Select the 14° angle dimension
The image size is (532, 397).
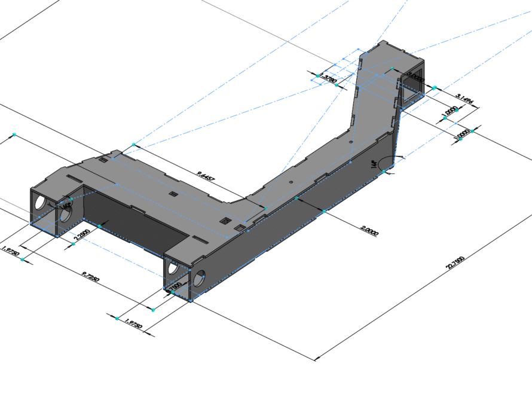374,163
